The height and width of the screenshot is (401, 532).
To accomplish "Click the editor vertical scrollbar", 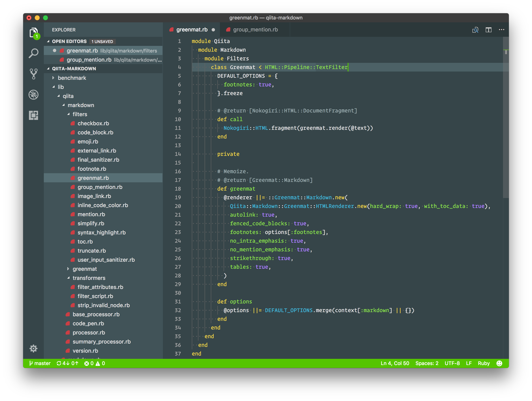I will click(x=506, y=120).
